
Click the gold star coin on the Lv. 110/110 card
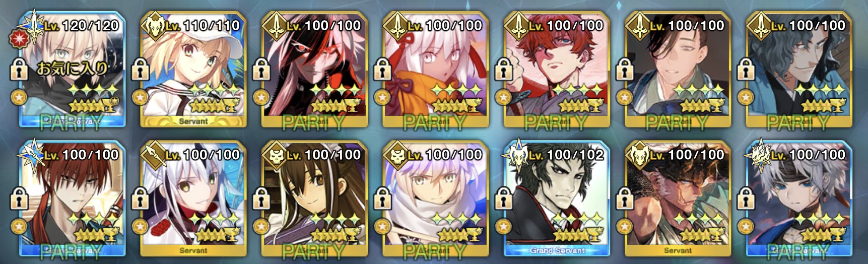(x=140, y=97)
